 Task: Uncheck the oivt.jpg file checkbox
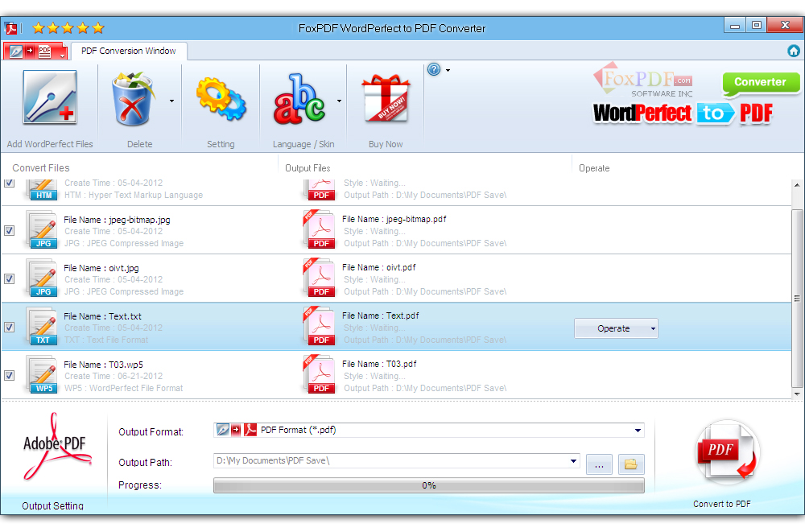[9, 278]
